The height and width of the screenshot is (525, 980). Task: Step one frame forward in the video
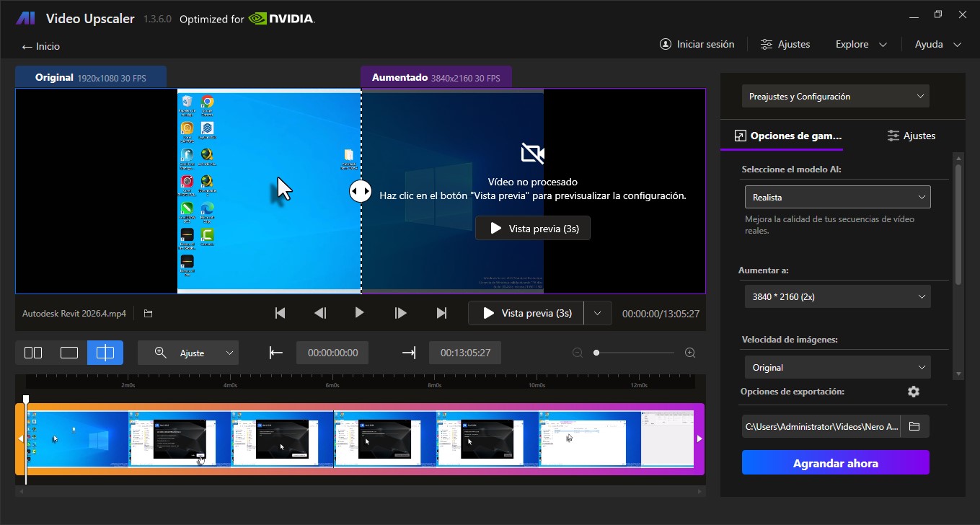pyautogui.click(x=401, y=312)
